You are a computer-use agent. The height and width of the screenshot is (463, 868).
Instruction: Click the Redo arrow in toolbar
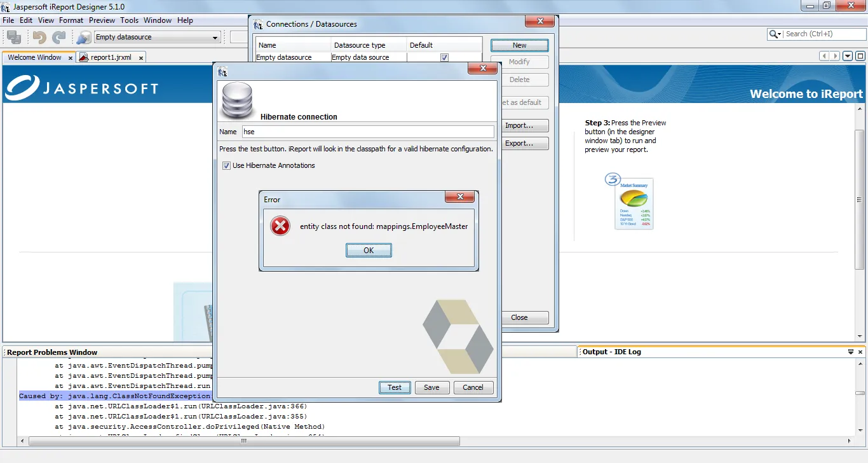tap(59, 38)
